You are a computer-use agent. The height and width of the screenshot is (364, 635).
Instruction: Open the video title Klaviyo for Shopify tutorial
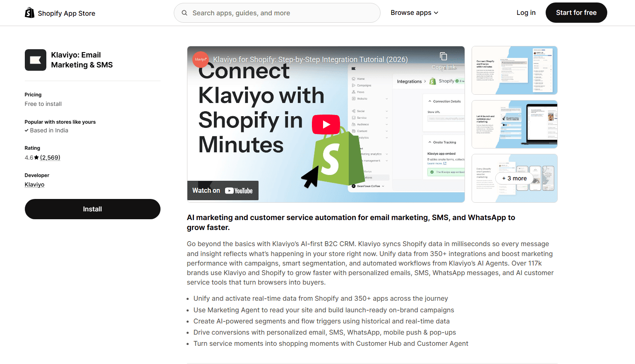(310, 60)
